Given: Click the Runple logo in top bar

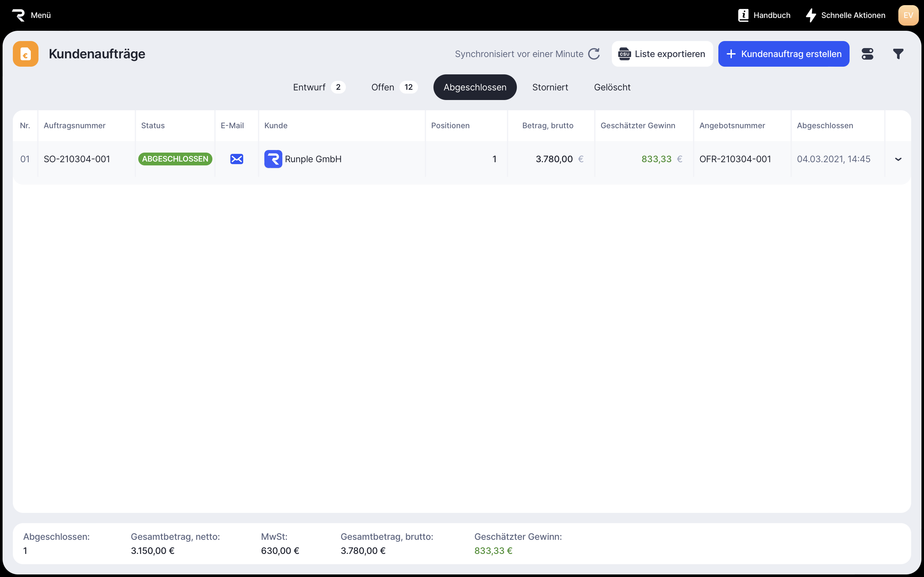Looking at the screenshot, I should (18, 15).
